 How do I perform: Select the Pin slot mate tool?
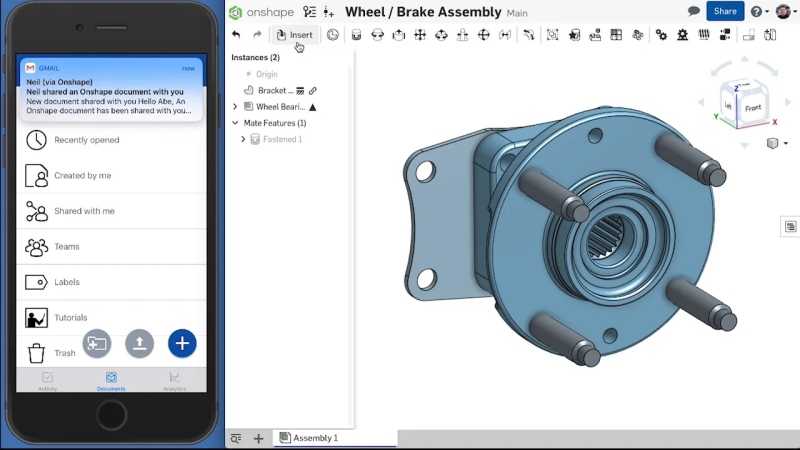click(x=462, y=35)
